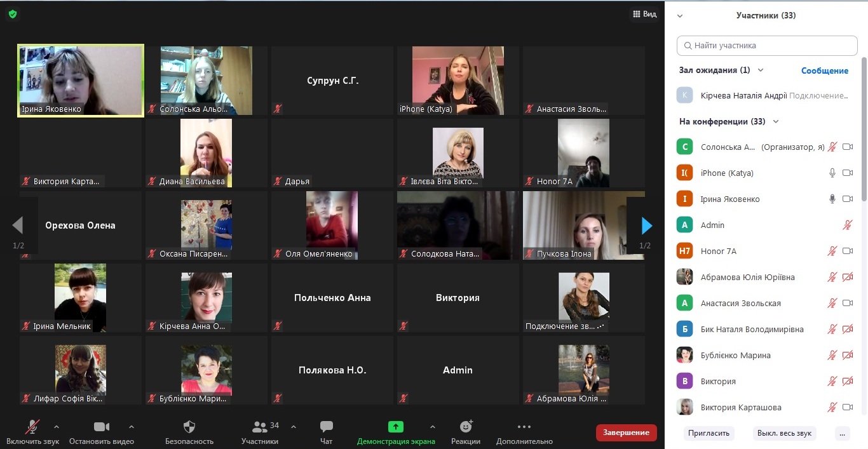Collapse the Зал ожидания section chevron
868x449 pixels.
pos(761,70)
